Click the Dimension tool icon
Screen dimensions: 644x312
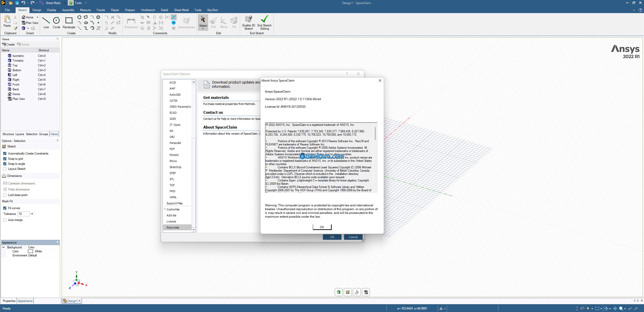click(131, 21)
